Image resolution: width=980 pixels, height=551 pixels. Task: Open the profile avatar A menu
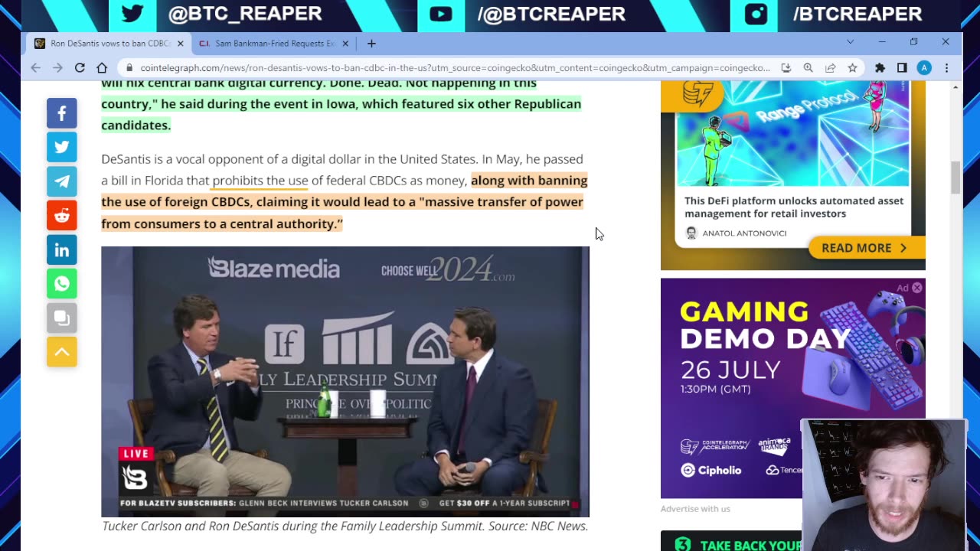pos(924,68)
